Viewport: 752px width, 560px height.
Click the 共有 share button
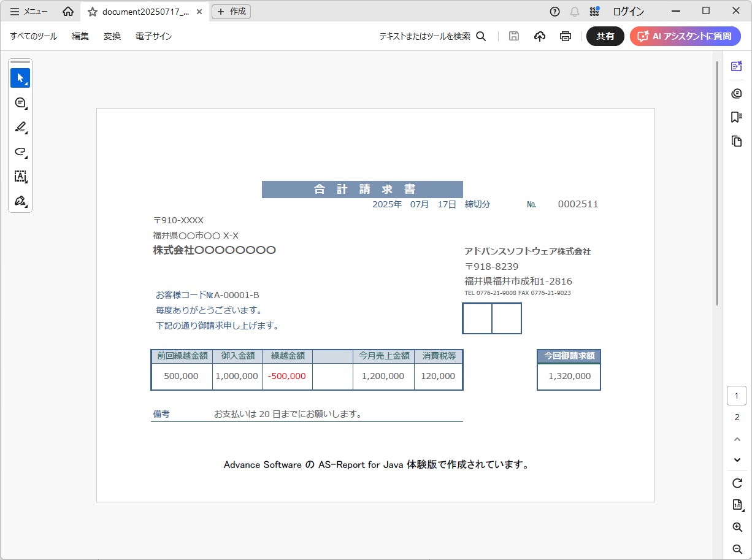coord(605,36)
